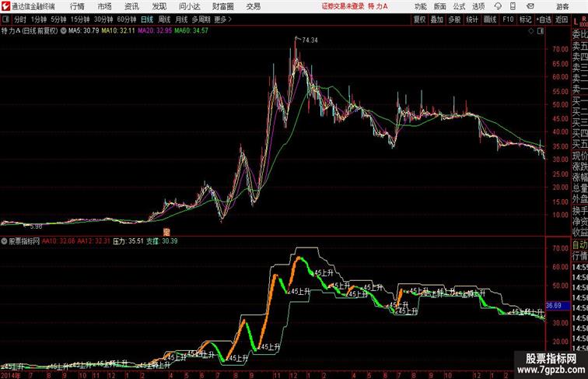The width and height of the screenshot is (588, 379).
Task: Click the 股票指标网 indicator name
Action: [24, 241]
